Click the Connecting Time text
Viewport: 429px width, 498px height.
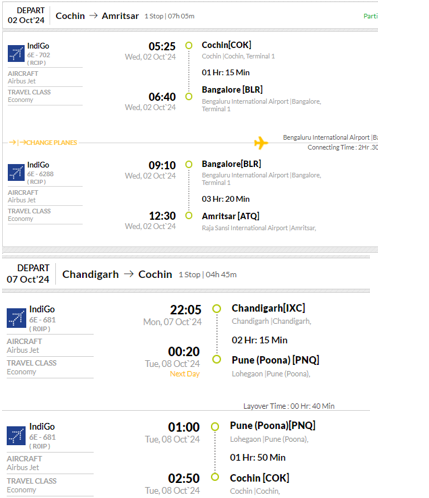(342, 147)
